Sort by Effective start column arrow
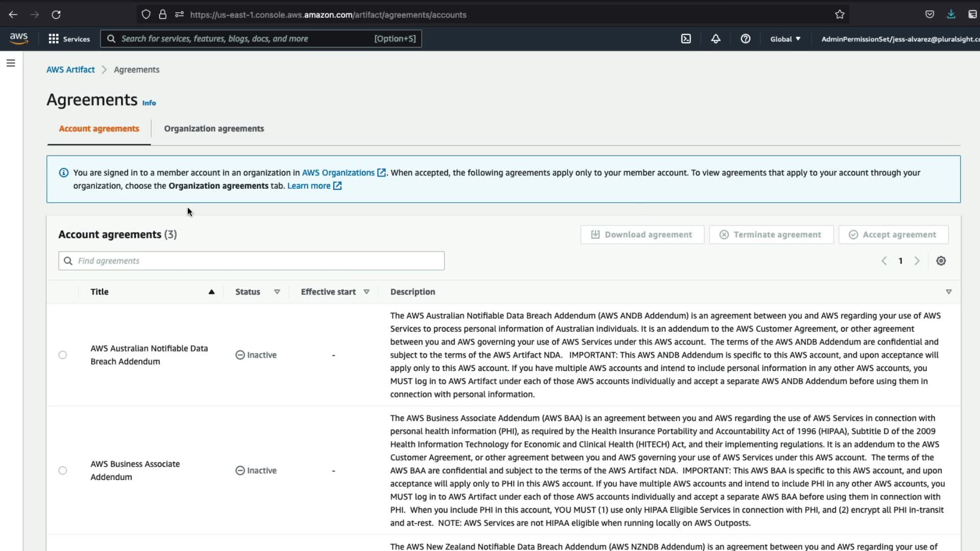This screenshot has height=551, width=980. tap(366, 292)
